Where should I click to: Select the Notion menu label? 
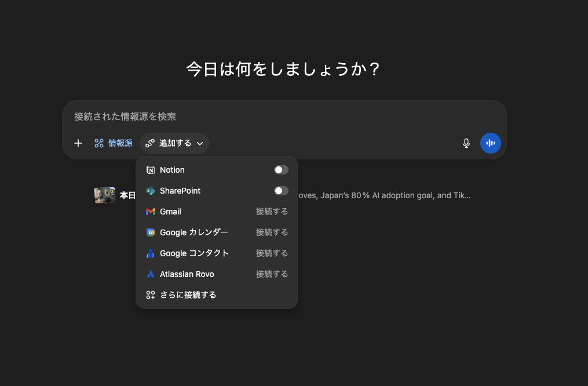pyautogui.click(x=172, y=170)
